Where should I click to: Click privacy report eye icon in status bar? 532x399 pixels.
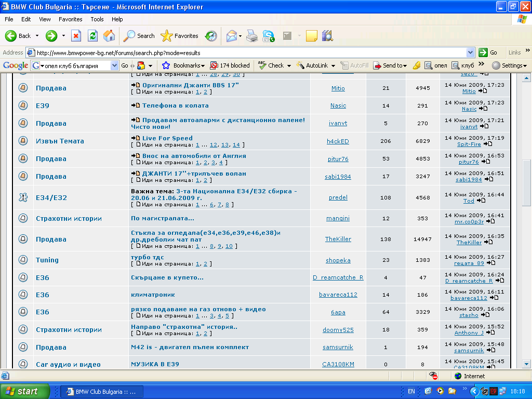(433, 376)
